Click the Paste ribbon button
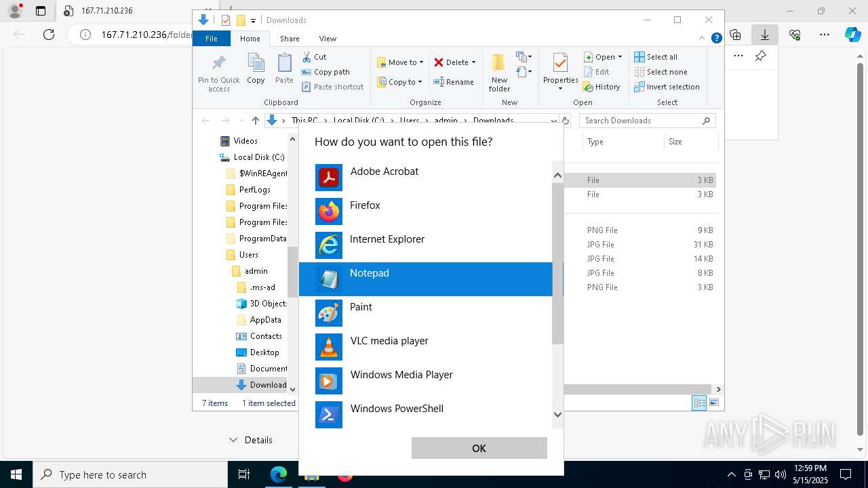This screenshot has width=868, height=488. click(284, 69)
